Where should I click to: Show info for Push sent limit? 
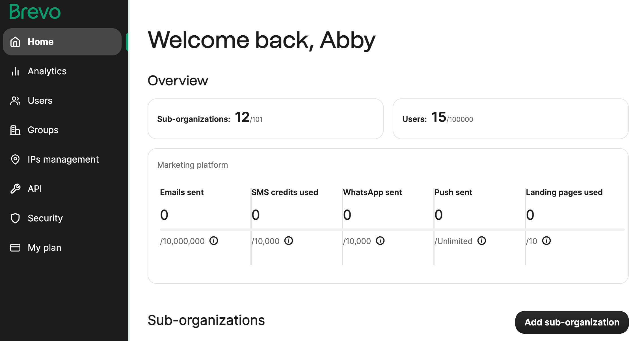482,241
